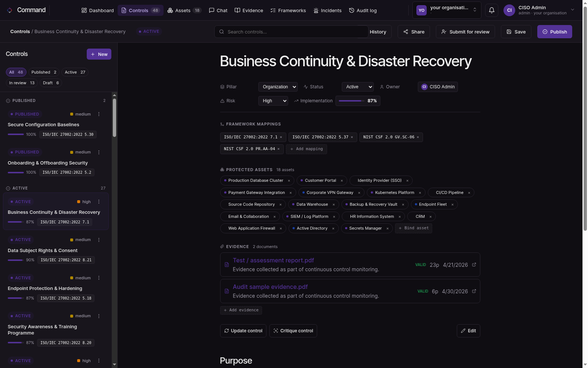Unbind Identity Provider (SSO) asset
Viewport: 588px width, 368px height.
click(x=407, y=181)
